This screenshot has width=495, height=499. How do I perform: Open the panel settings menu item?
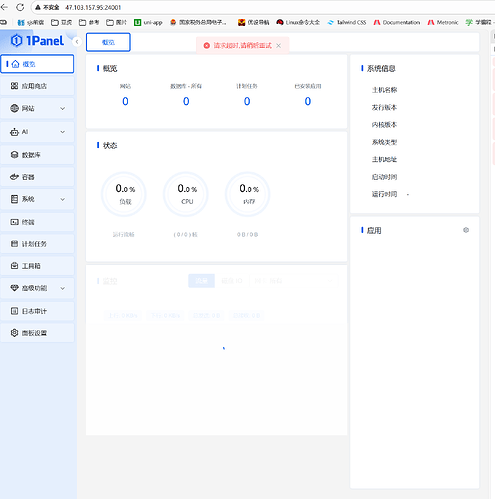37,333
